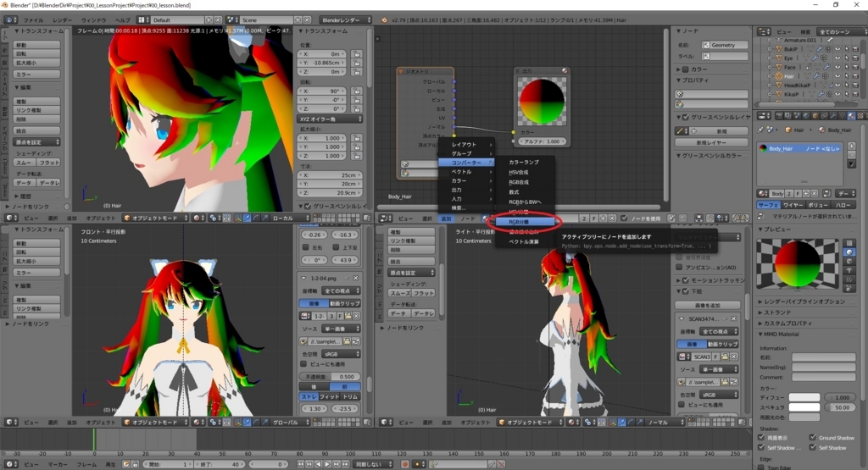
Task: Click the pin icon in the properties context
Action: 760,130
